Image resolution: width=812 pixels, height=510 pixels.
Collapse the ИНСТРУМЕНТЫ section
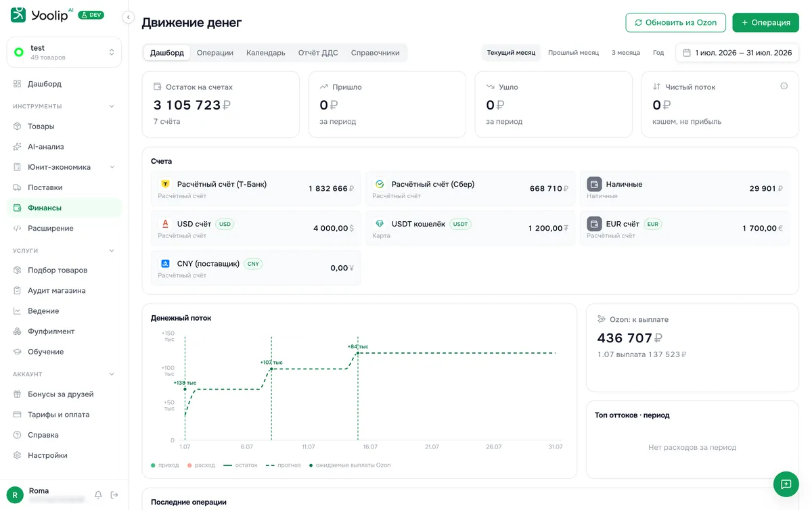pyautogui.click(x=112, y=106)
